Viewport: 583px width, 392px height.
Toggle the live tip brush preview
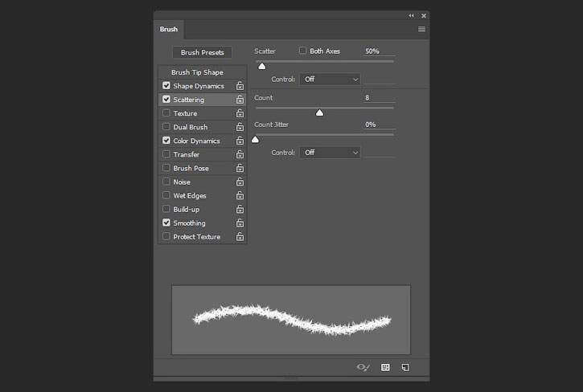click(x=363, y=367)
